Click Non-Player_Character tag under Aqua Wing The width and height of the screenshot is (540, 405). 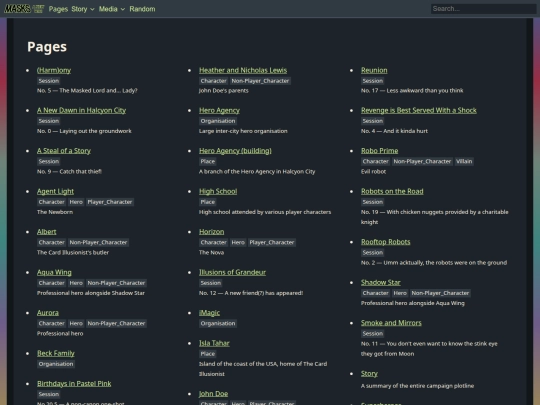pos(116,283)
